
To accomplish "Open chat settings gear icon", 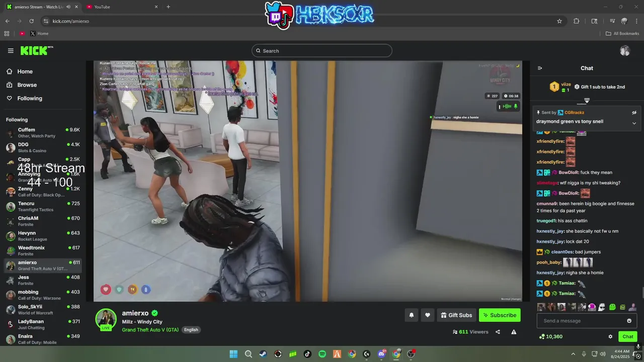I will tap(610, 337).
